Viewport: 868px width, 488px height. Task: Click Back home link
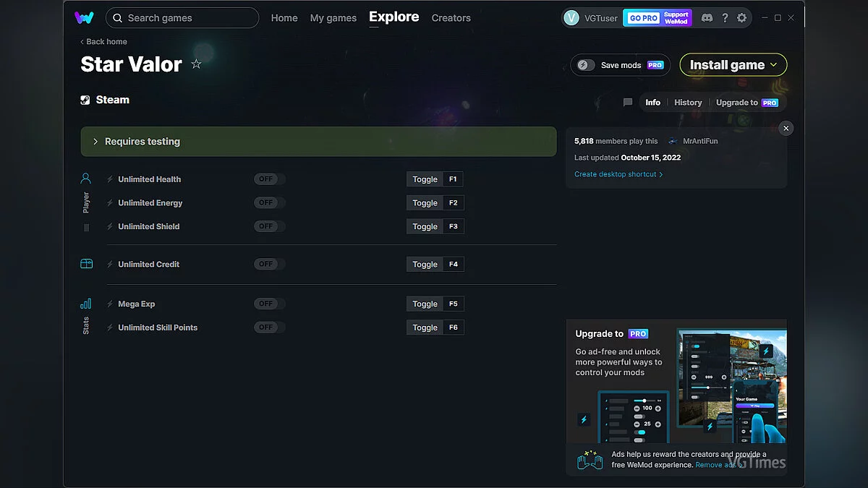click(103, 42)
